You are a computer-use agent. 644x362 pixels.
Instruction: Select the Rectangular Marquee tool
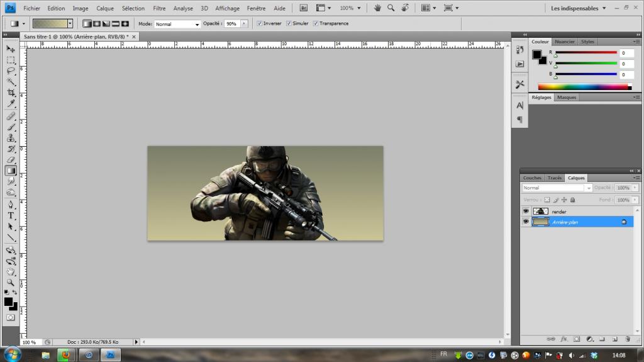pos(11,60)
